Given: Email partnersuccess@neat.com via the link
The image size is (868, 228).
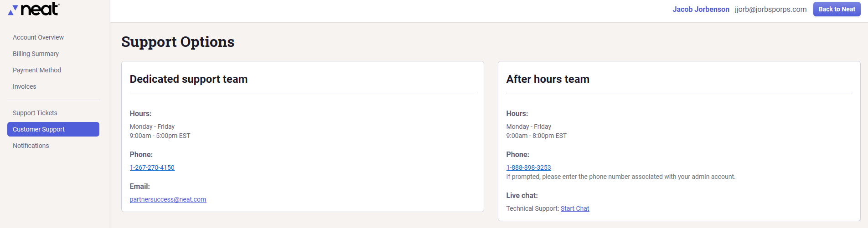Looking at the screenshot, I should tap(168, 199).
